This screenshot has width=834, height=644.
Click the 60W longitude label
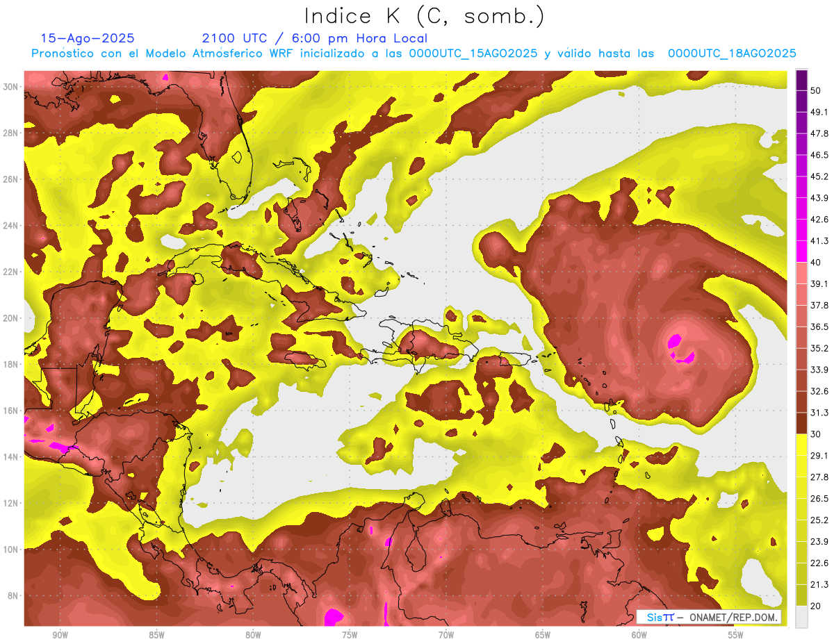pyautogui.click(x=639, y=634)
